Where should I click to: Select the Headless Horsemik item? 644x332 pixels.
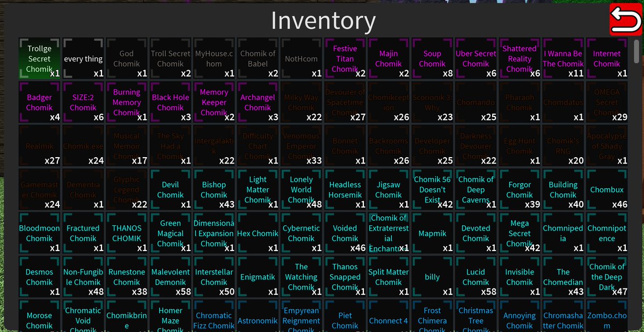click(x=345, y=189)
